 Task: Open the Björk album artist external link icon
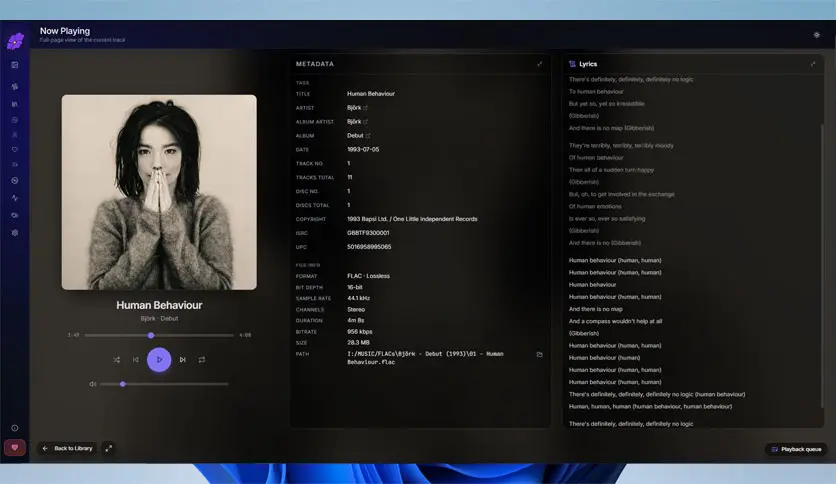tap(366, 122)
